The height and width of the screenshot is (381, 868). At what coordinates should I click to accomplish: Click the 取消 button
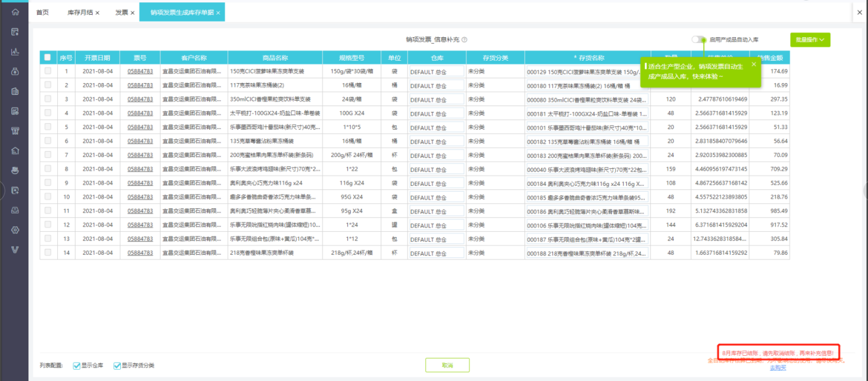click(x=447, y=366)
